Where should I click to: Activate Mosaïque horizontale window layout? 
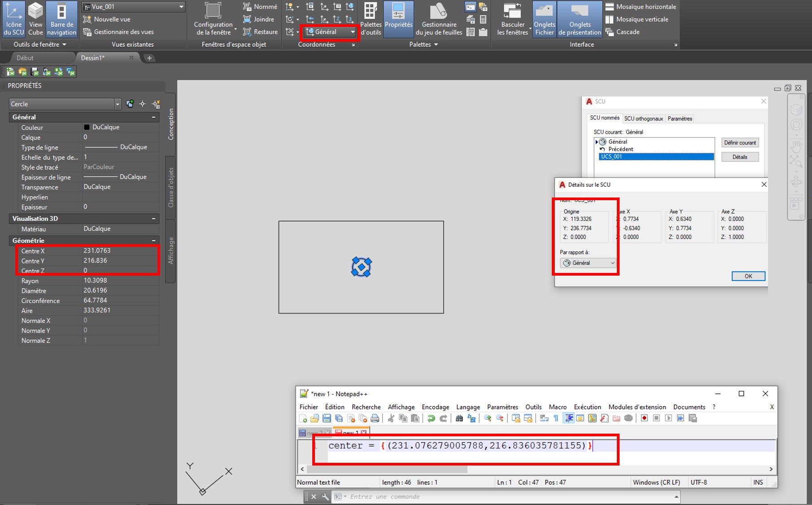pyautogui.click(x=641, y=7)
